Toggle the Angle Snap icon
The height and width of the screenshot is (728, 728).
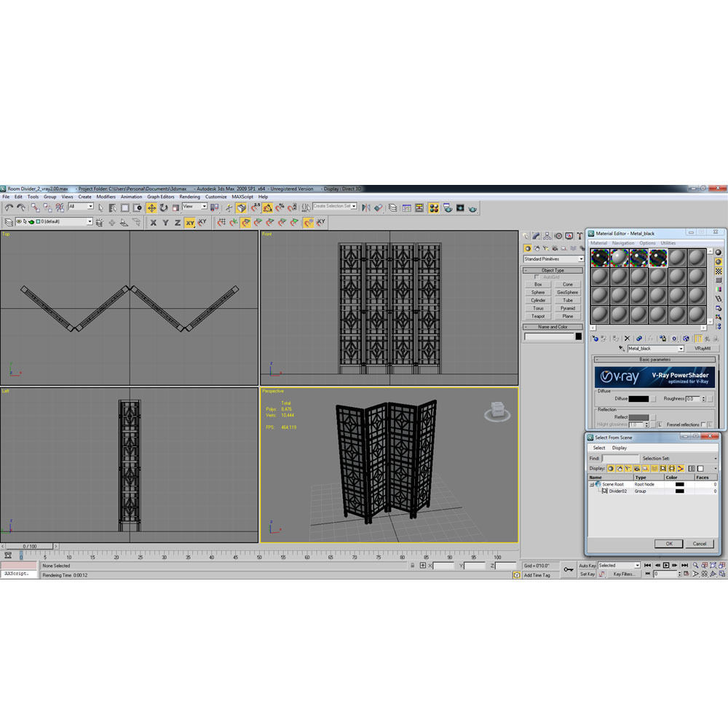(267, 208)
